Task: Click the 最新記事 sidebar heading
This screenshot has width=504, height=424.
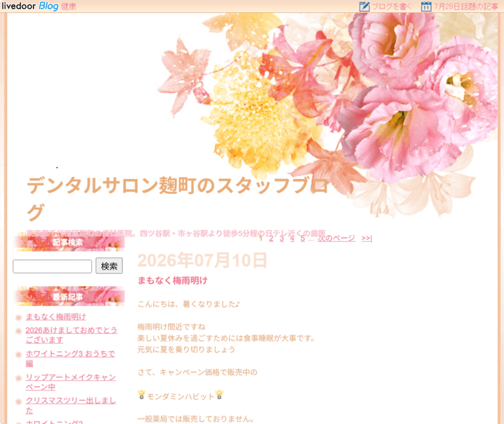Action: [68, 297]
